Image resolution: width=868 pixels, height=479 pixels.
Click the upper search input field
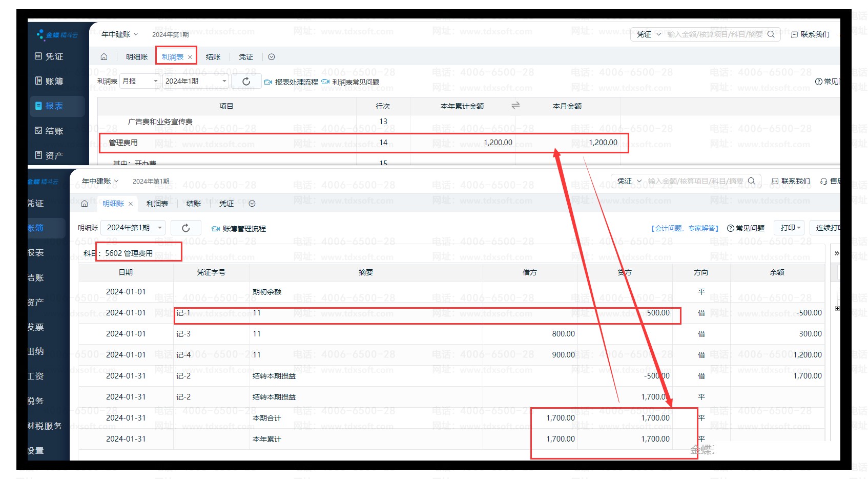coord(715,34)
